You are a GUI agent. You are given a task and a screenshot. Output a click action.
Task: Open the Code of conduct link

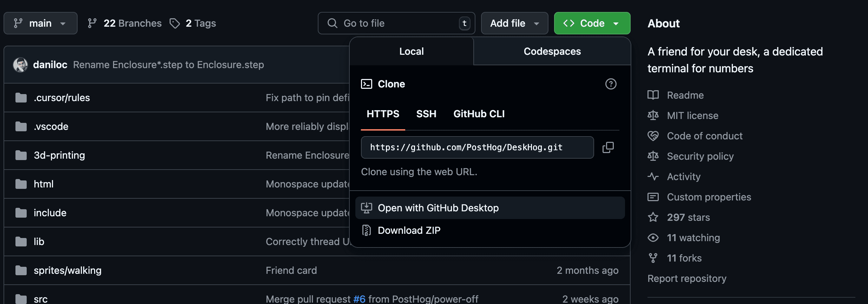point(705,136)
